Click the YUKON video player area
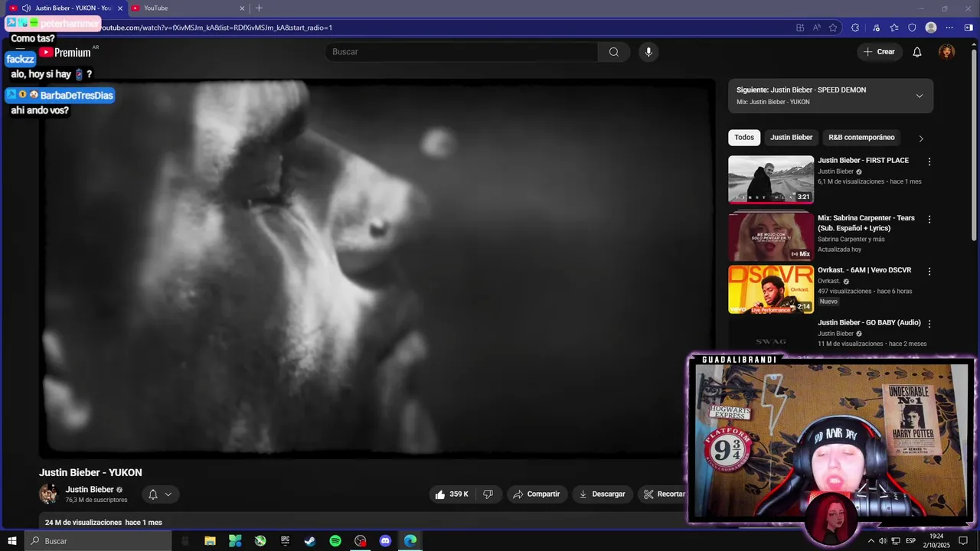Image resolution: width=980 pixels, height=551 pixels. pos(377,268)
